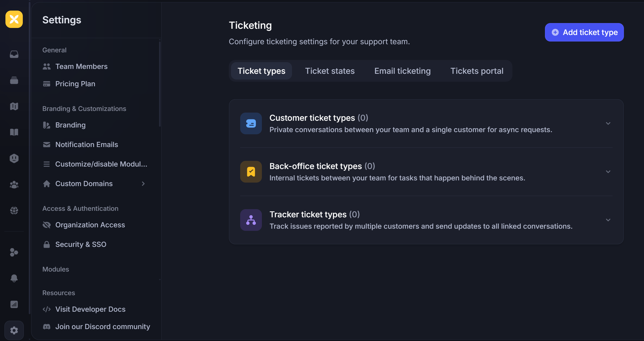
Task: Open the Tickets portal tab
Action: tap(477, 71)
